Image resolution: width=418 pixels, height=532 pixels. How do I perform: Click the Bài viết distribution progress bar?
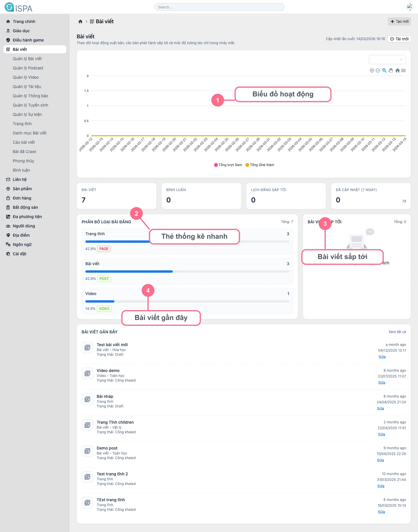point(187,272)
